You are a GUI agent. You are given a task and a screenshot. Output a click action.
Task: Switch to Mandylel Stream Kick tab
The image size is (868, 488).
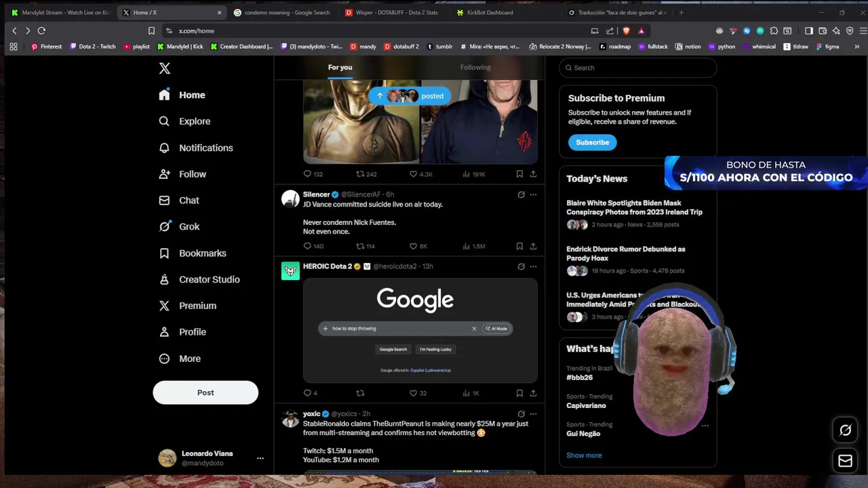click(x=60, y=12)
